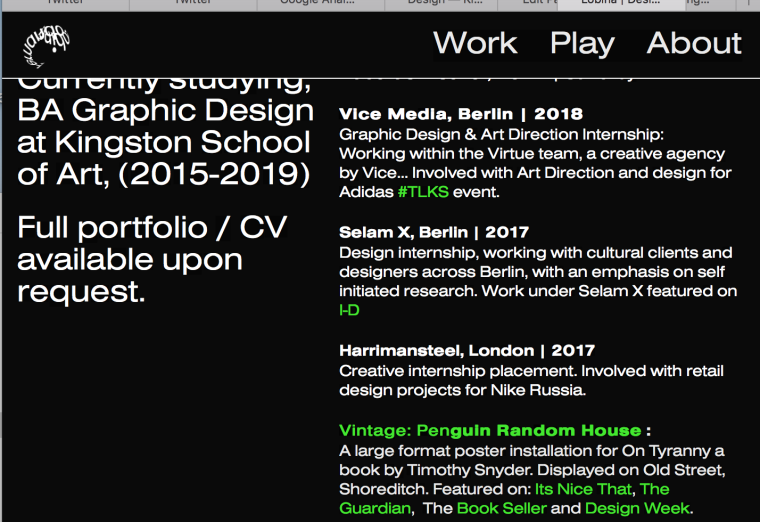Switch to the Design — Ki browser tab
This screenshot has height=522, width=760.
click(447, 4)
